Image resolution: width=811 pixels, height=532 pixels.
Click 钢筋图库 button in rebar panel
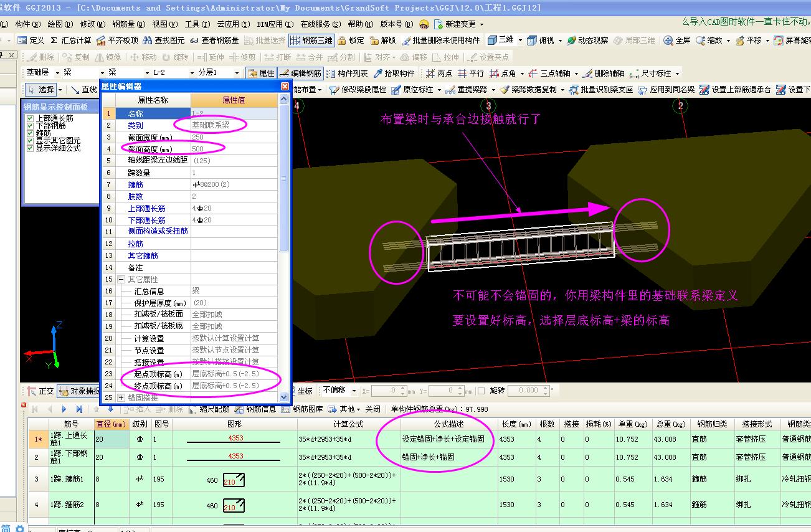(x=303, y=409)
